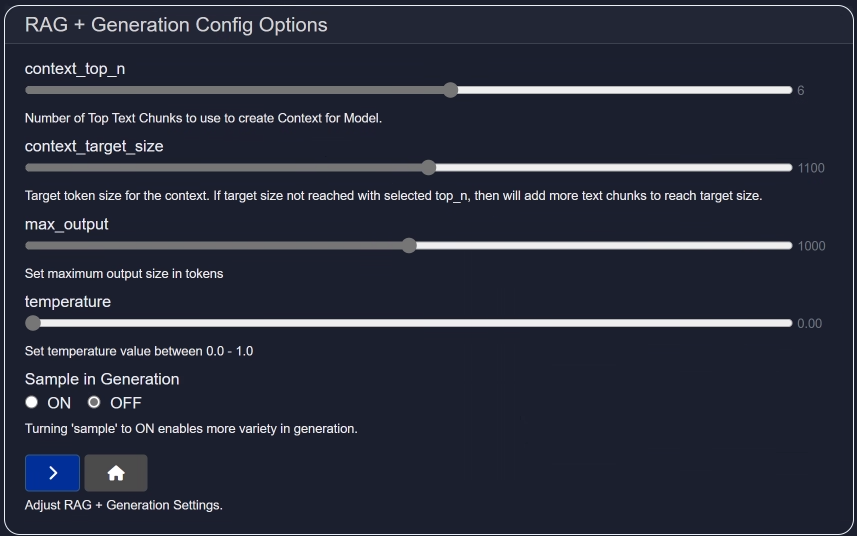Click the context_top_n value readout showing 6
Screen dimensions: 857x536
pyautogui.click(x=801, y=91)
